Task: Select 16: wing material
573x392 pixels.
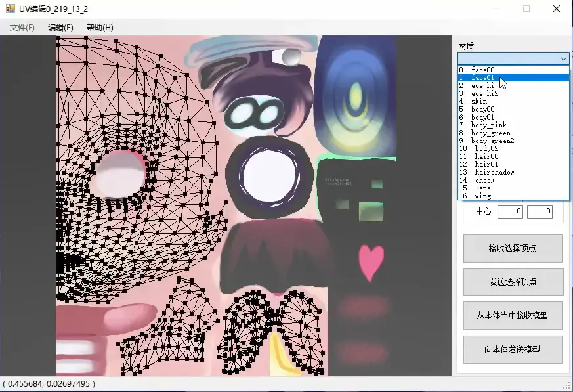Action: (x=513, y=196)
